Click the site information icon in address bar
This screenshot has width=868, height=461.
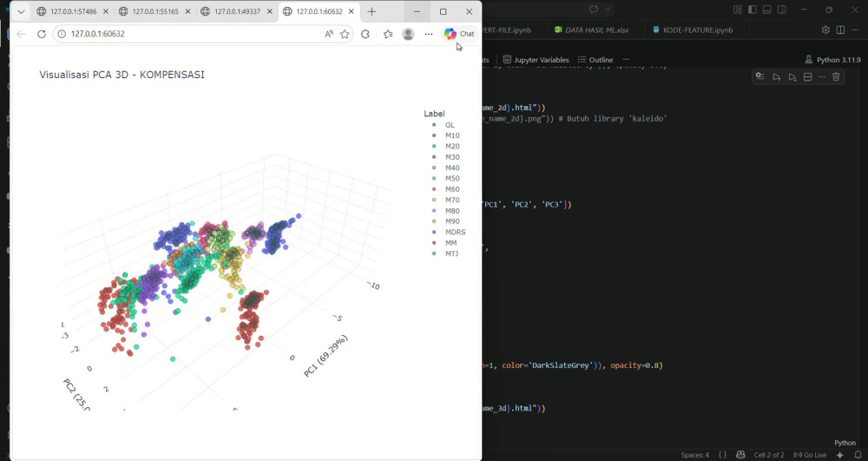tap(62, 34)
